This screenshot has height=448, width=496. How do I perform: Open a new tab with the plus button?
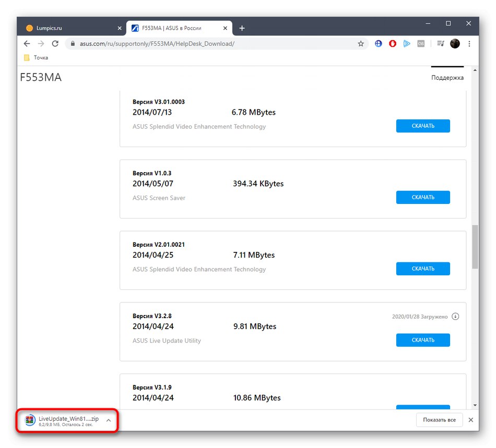click(x=241, y=28)
